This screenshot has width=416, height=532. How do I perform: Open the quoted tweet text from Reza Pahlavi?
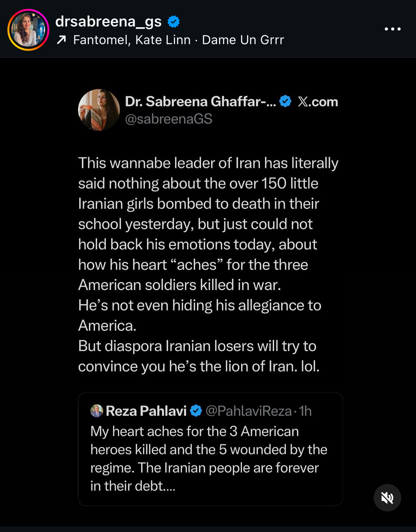pyautogui.click(x=209, y=459)
